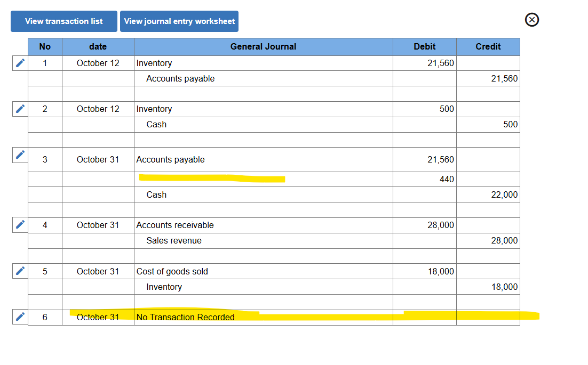Open the View transaction list

[63, 21]
